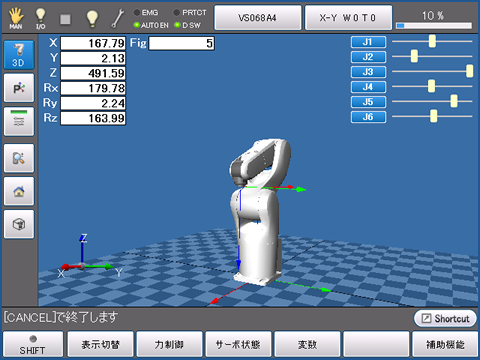The height and width of the screenshot is (360, 480).
Task: Click the Ry value field 2.24
Action: point(93,103)
